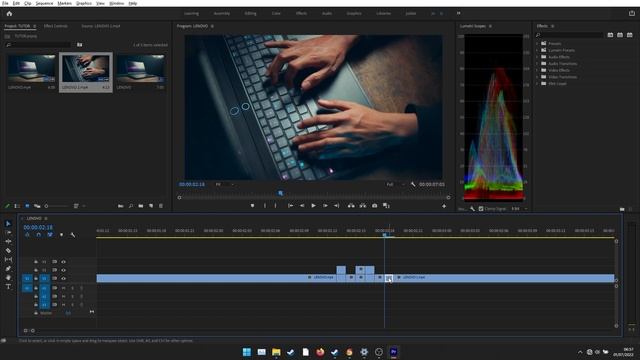
Task: Select the Selection tool in the tools panel
Action: (8, 224)
